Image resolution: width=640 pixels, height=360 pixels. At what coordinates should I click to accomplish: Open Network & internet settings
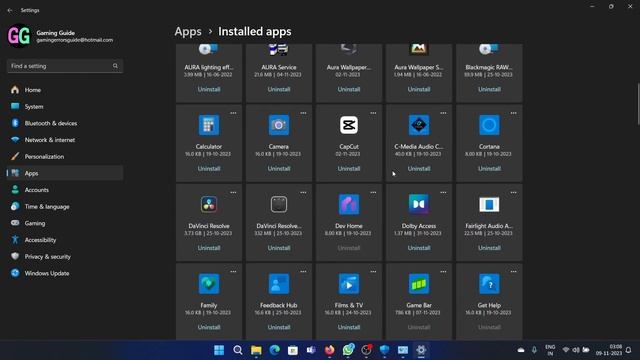coord(65,140)
